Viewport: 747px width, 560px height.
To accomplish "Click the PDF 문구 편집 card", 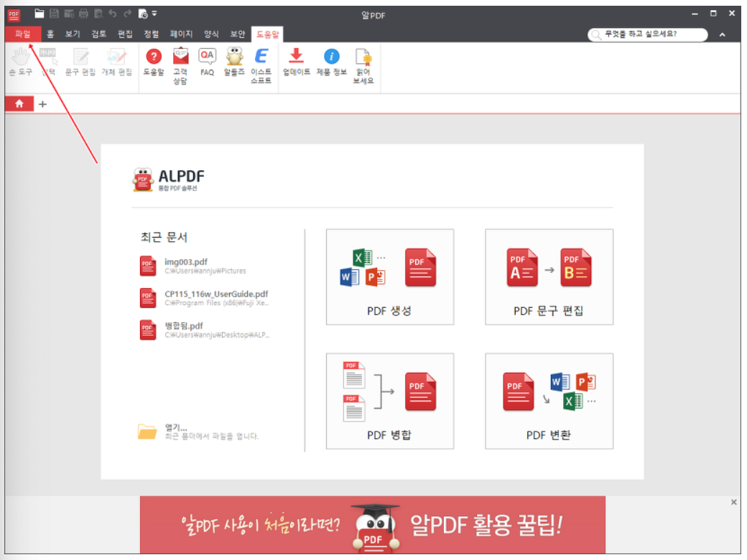I will point(549,276).
